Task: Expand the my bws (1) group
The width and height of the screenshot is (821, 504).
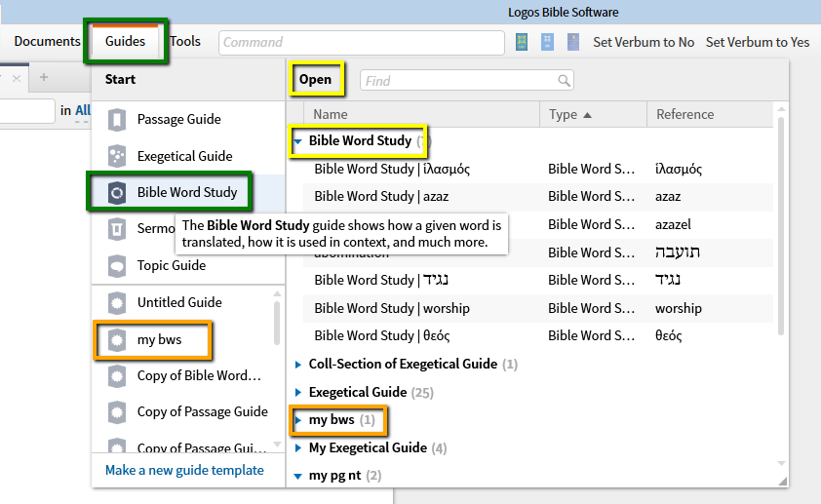Action: point(298,420)
